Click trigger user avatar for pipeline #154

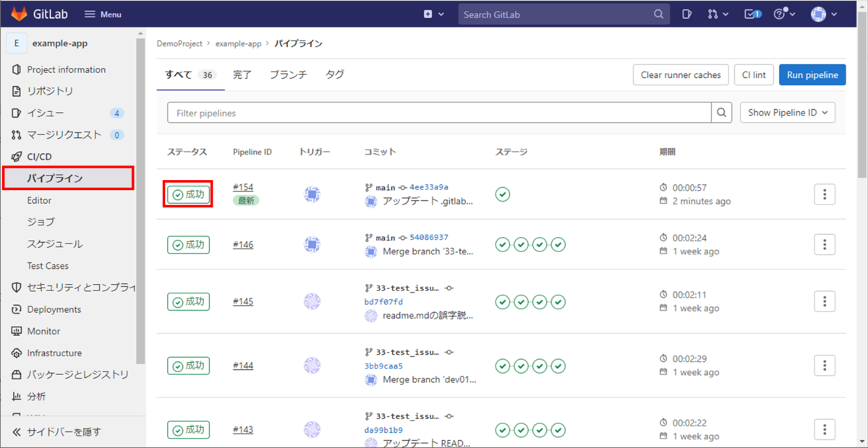tap(312, 194)
